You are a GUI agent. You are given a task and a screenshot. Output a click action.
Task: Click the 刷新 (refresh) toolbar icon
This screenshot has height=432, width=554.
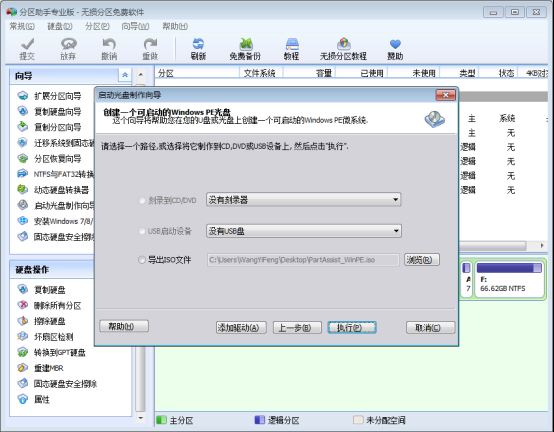click(x=198, y=49)
